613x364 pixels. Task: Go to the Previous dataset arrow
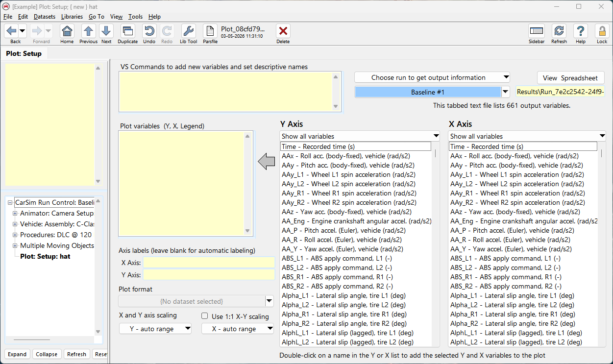[x=88, y=32]
